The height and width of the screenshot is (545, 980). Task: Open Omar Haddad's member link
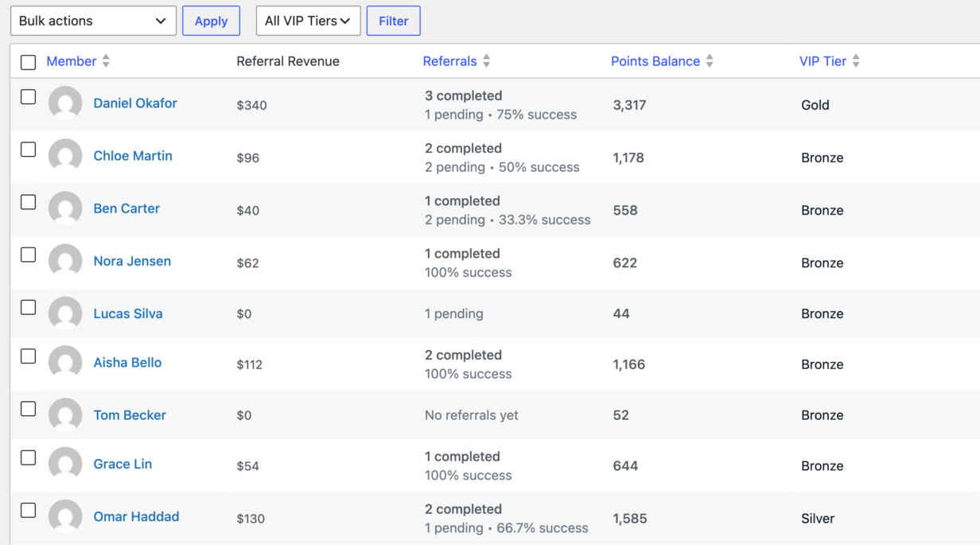click(136, 516)
